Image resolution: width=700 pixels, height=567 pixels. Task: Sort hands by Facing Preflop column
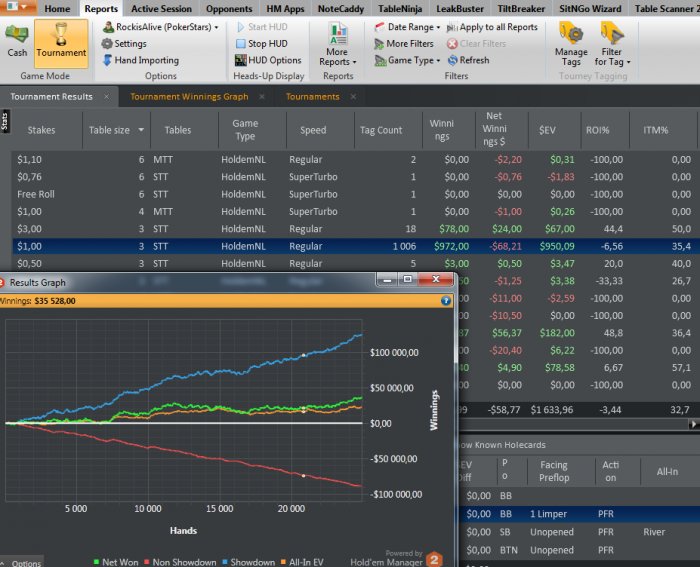click(x=554, y=471)
